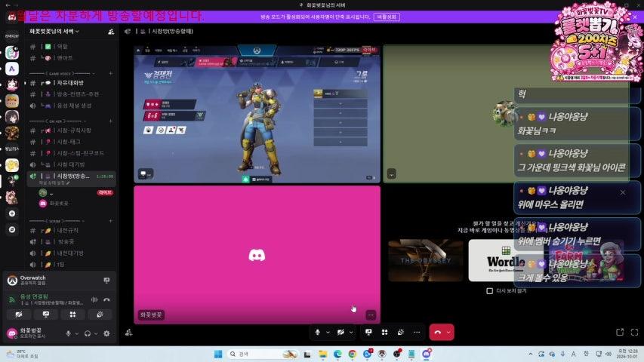Open the 화꽃벚꽃님의 서버 server dropdown menu
644x362 pixels.
(x=54, y=31)
